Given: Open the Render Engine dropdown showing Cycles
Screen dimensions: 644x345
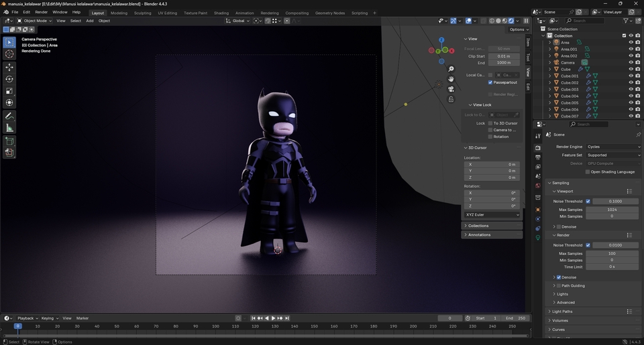Looking at the screenshot, I should [612, 147].
